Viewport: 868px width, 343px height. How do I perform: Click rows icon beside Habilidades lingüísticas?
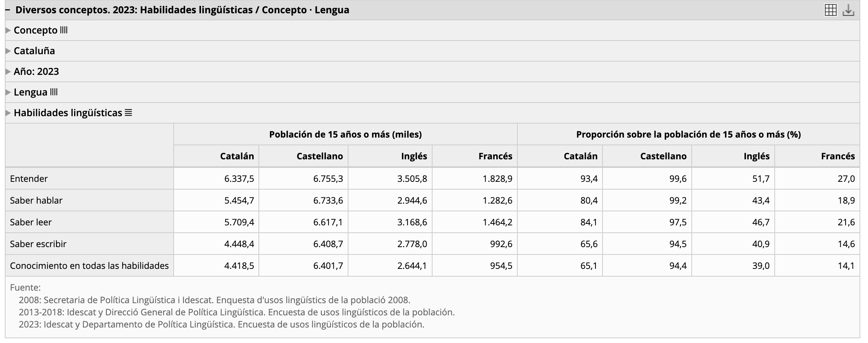[128, 112]
